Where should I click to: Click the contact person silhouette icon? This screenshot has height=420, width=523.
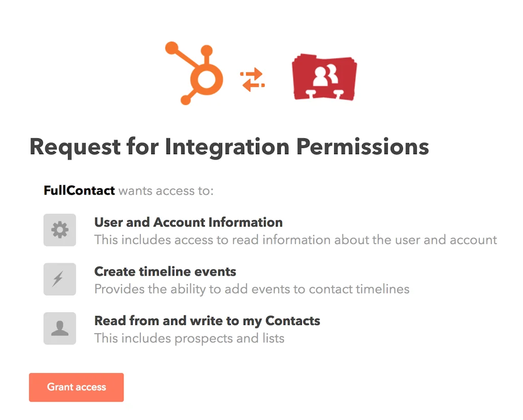tap(59, 328)
